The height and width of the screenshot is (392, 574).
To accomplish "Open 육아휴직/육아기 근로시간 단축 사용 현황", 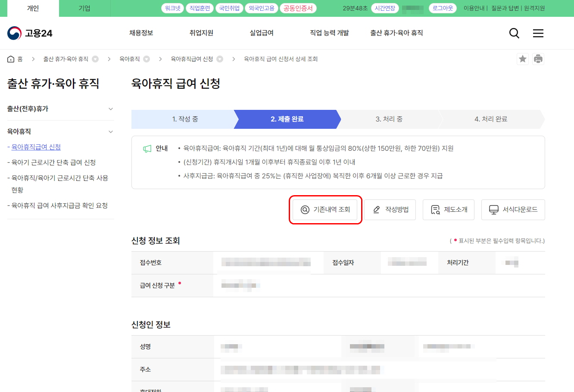I will coord(59,184).
